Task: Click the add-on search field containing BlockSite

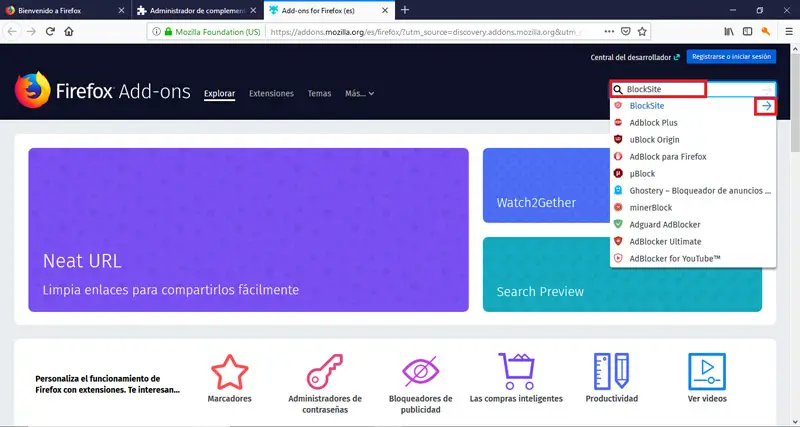Action: pyautogui.click(x=693, y=89)
